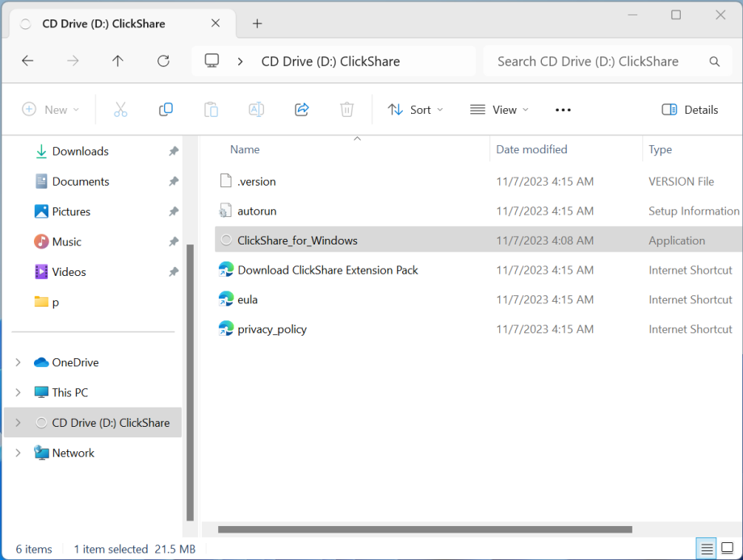
Task: Open Music in the sidebar
Action: (x=66, y=242)
